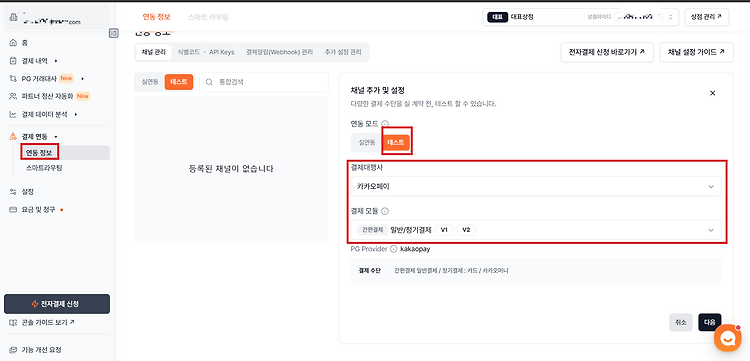Open the 대표상점 store selector dropdown
750x361 pixels.
coord(581,17)
